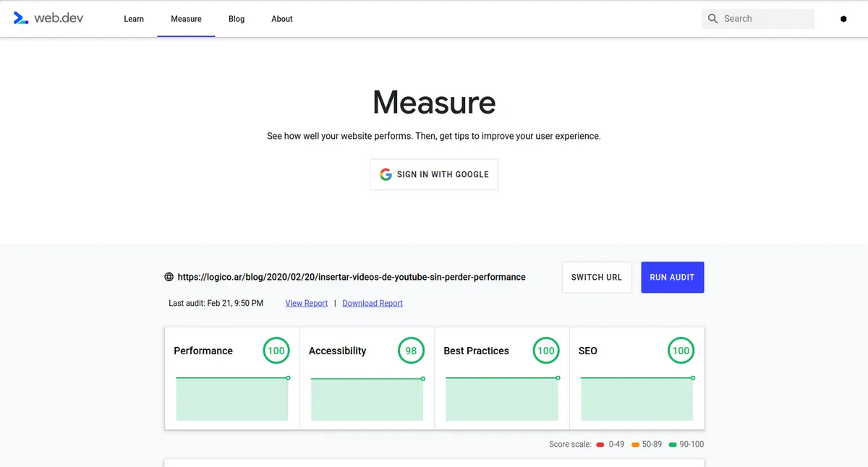
Task: Click the globe icon beside the URL
Action: [x=169, y=277]
